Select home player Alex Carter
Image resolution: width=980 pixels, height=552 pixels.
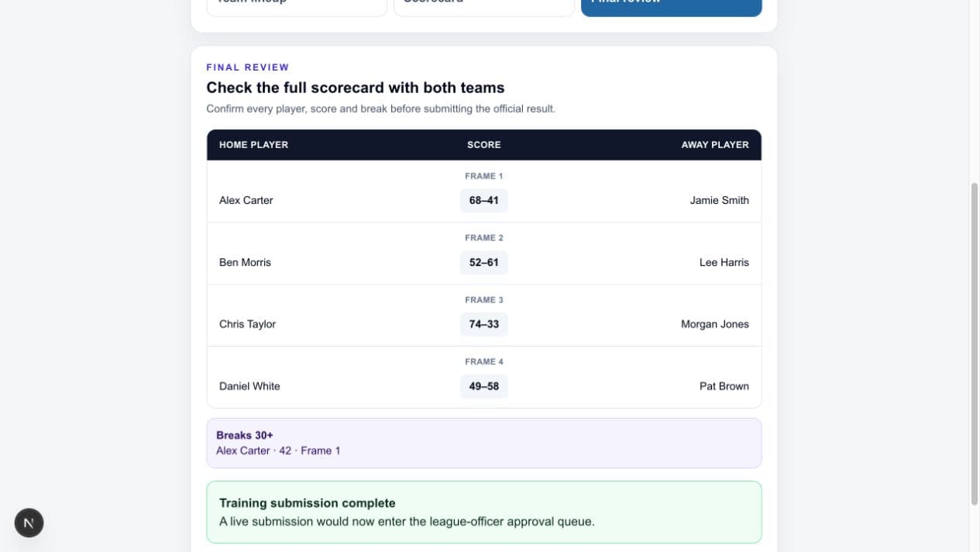tap(246, 200)
